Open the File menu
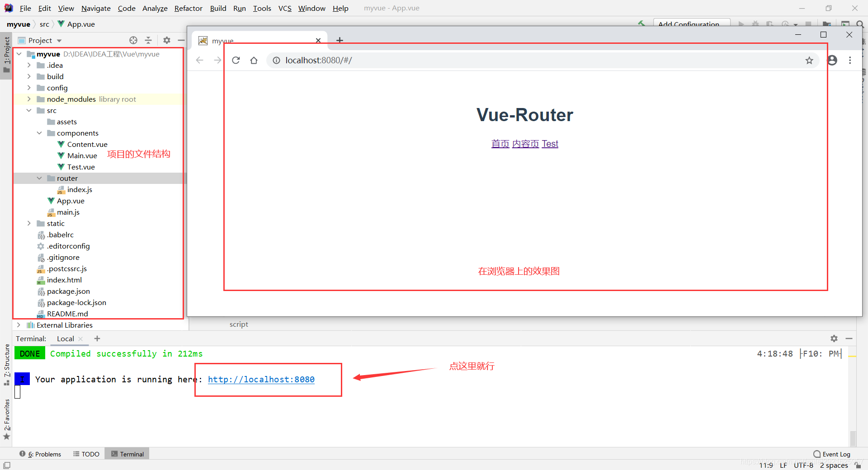 tap(25, 8)
